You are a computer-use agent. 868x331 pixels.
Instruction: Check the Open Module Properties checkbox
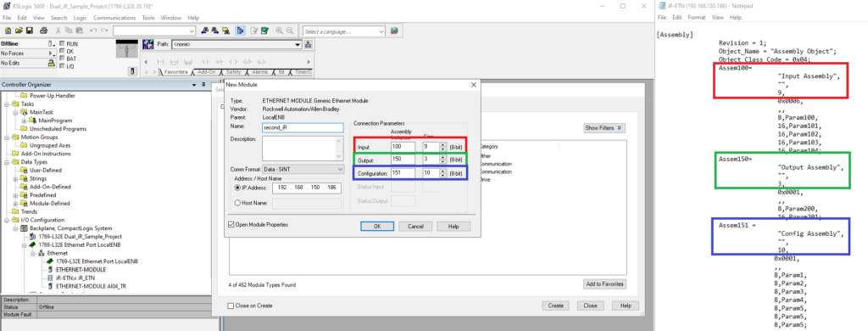[x=231, y=225]
